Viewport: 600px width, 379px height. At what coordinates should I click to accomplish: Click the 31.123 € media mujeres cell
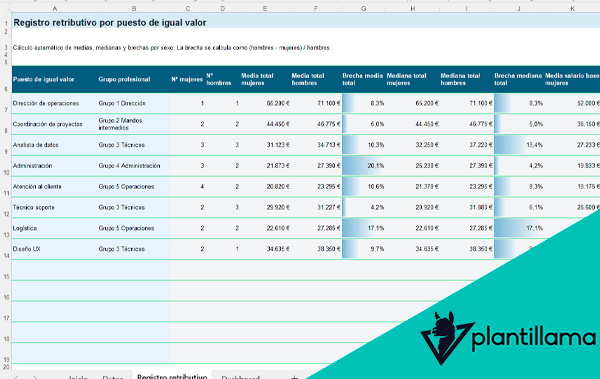click(265, 145)
